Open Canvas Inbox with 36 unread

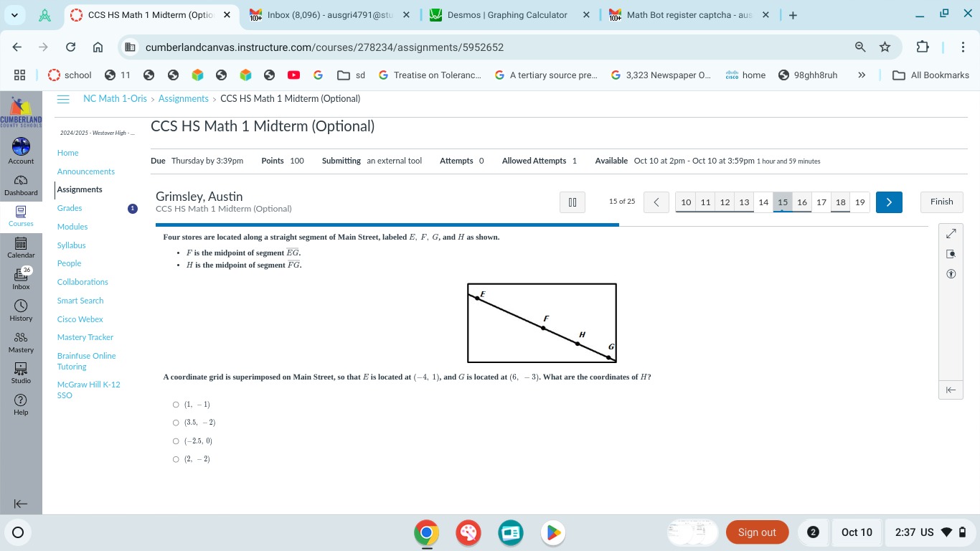pyautogui.click(x=21, y=278)
